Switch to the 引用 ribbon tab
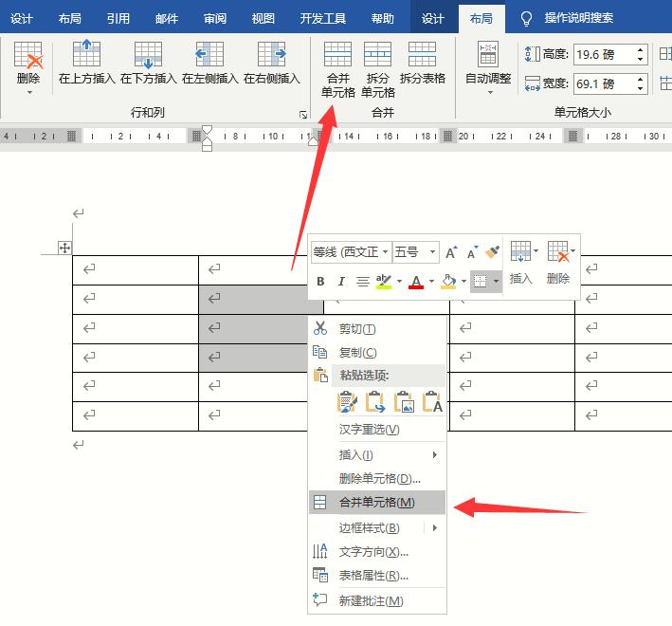 point(118,18)
